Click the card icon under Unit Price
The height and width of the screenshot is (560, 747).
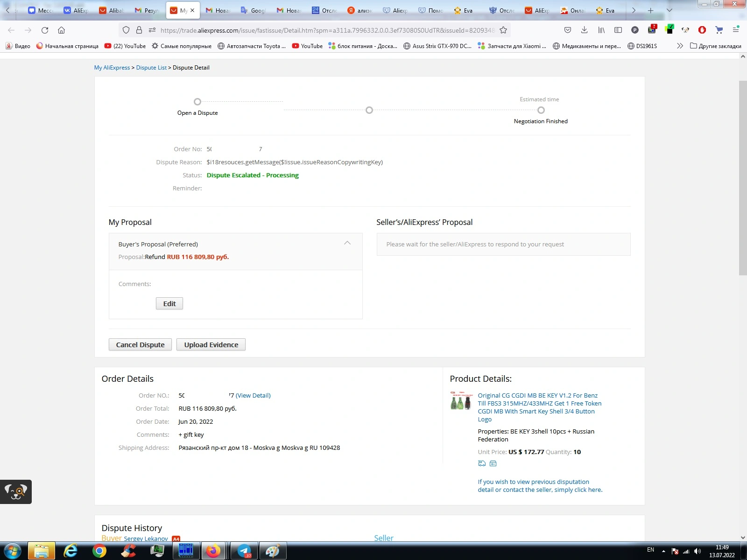(493, 463)
